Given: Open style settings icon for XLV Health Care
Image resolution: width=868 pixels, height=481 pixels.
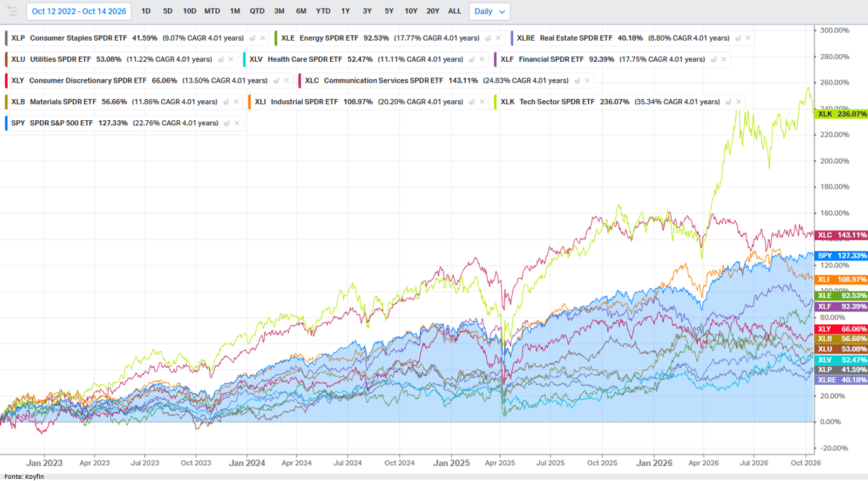Looking at the screenshot, I should tap(472, 59).
